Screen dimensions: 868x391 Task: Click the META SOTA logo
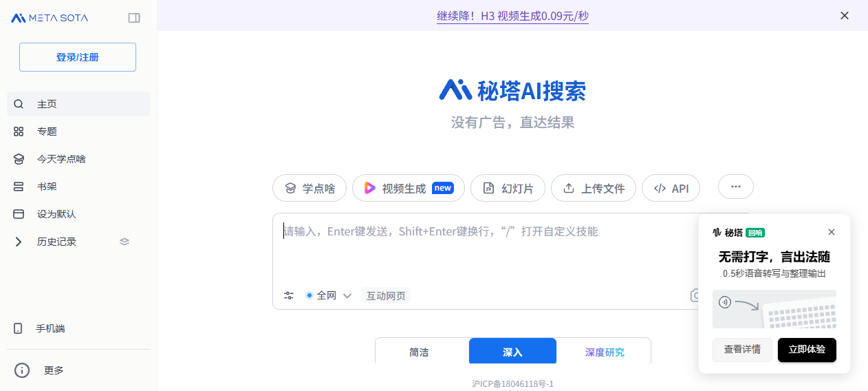(50, 18)
